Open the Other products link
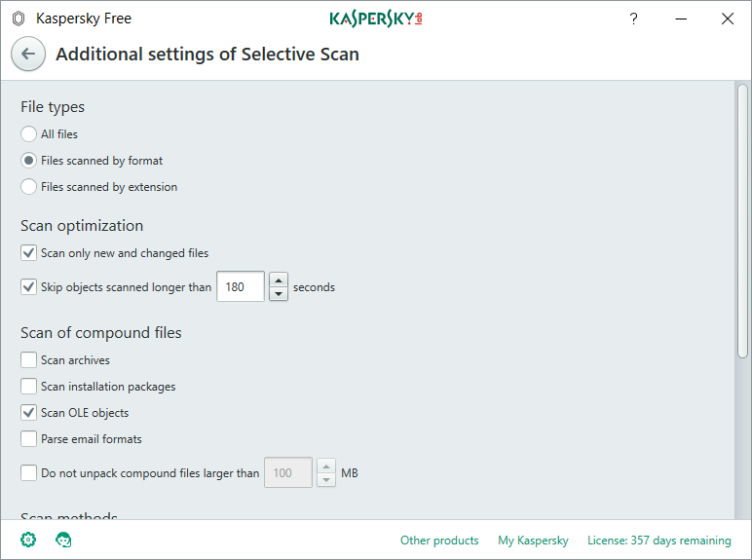Viewport: 752px width, 560px height. coord(439,541)
